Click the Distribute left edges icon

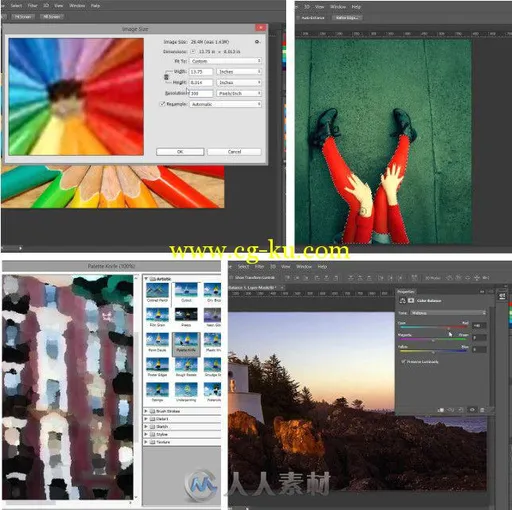(x=381, y=277)
